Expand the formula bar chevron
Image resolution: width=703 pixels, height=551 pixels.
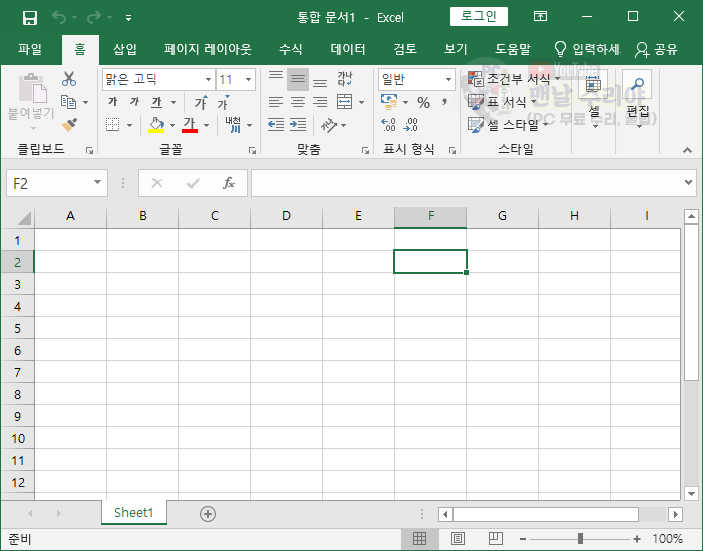(688, 182)
